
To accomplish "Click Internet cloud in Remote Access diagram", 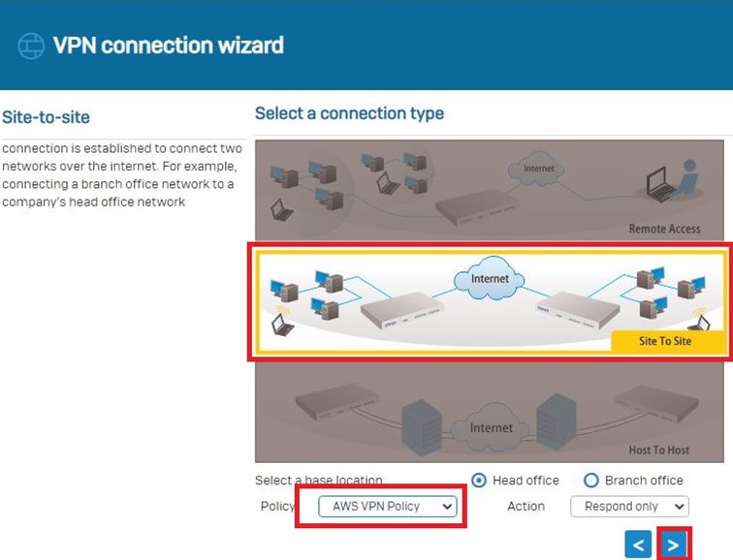I will point(538,169).
